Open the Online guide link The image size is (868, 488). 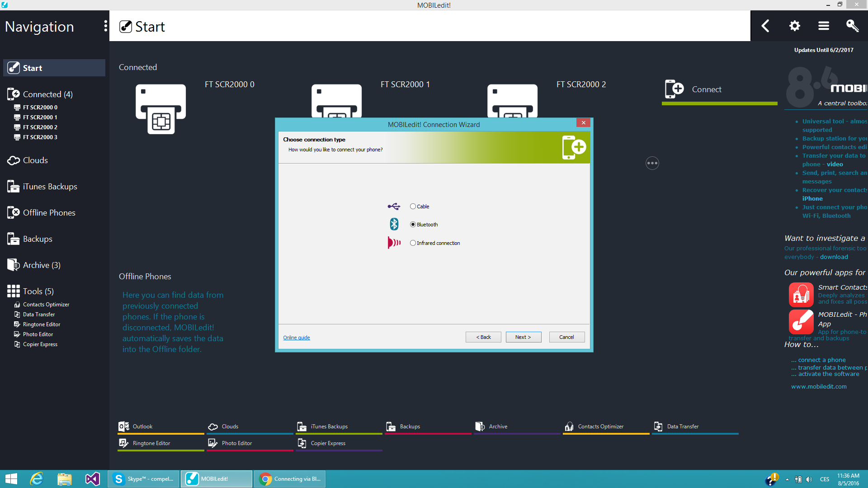click(x=296, y=338)
